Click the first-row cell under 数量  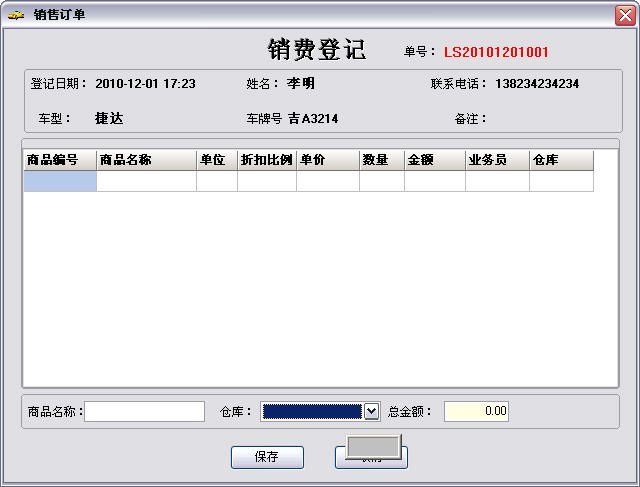pyautogui.click(x=381, y=181)
